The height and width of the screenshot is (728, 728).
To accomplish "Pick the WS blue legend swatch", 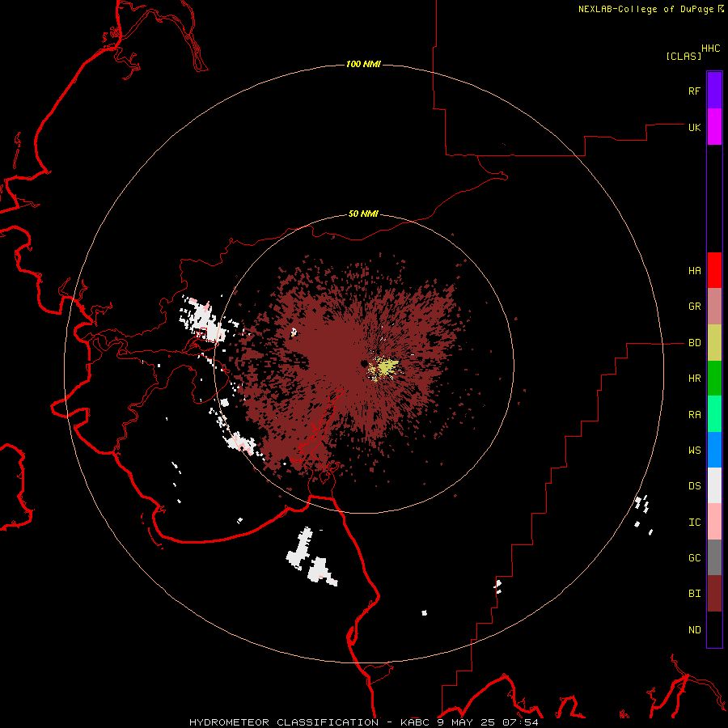I will tap(714, 450).
